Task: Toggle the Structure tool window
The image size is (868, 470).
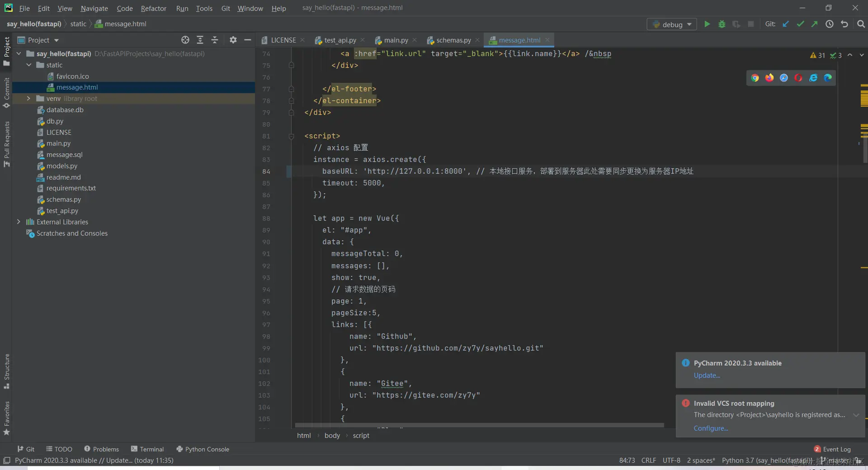Action: click(6, 371)
